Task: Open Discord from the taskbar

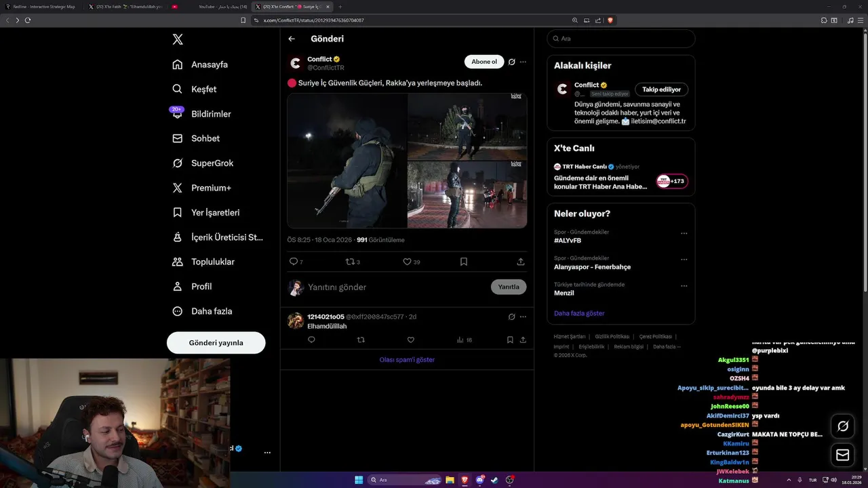Action: point(479,480)
